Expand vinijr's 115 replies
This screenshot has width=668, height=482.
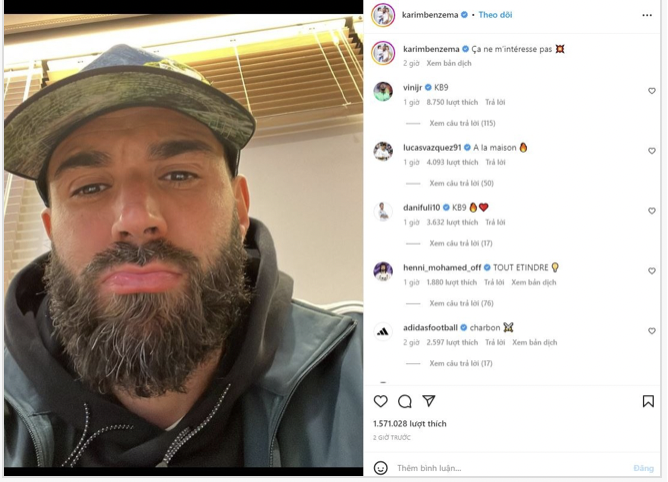(462, 123)
